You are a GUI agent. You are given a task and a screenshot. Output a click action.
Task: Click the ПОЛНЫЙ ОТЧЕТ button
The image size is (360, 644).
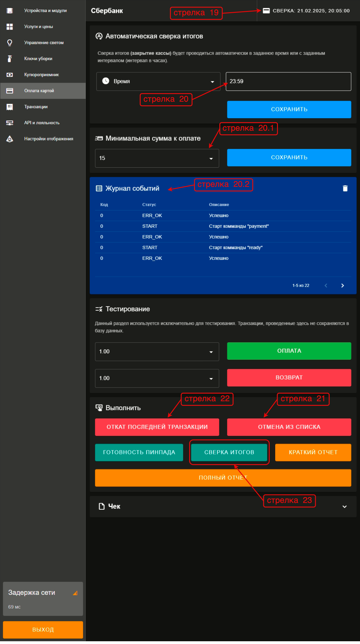click(x=223, y=478)
